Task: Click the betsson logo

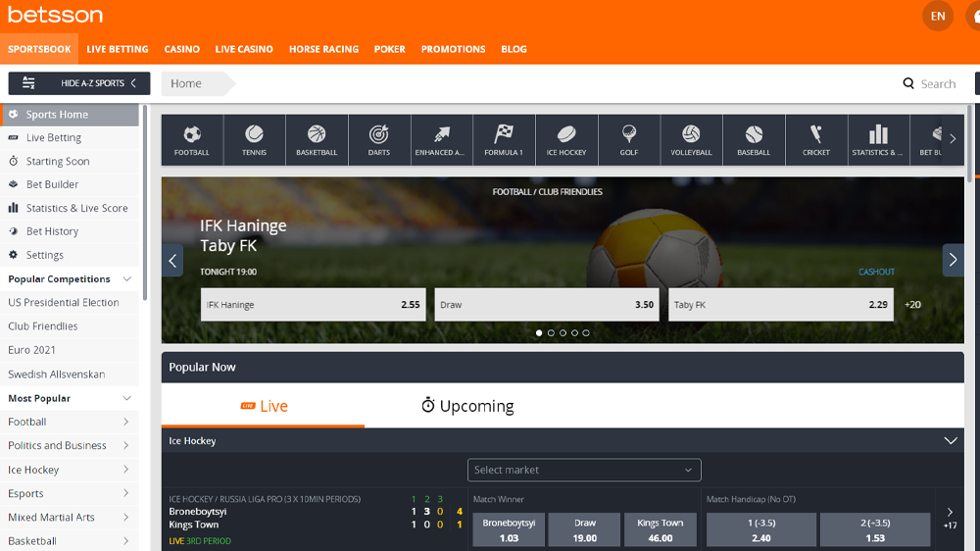Action: tap(55, 15)
